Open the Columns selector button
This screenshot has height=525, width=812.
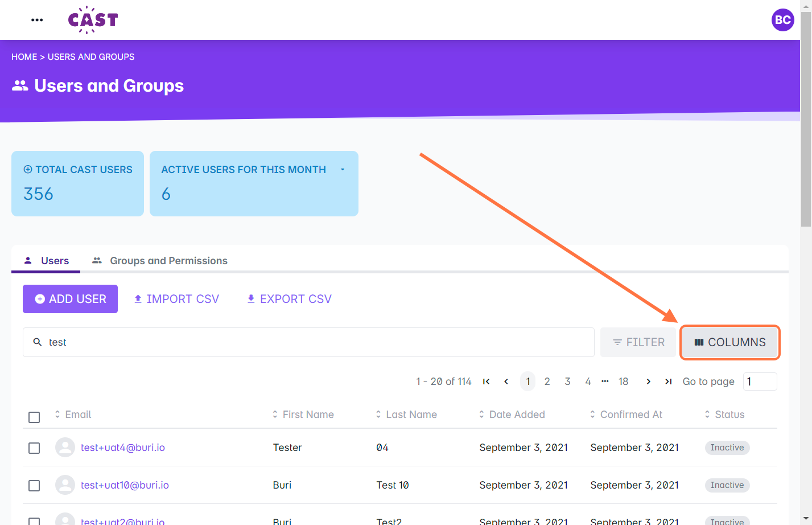(730, 342)
